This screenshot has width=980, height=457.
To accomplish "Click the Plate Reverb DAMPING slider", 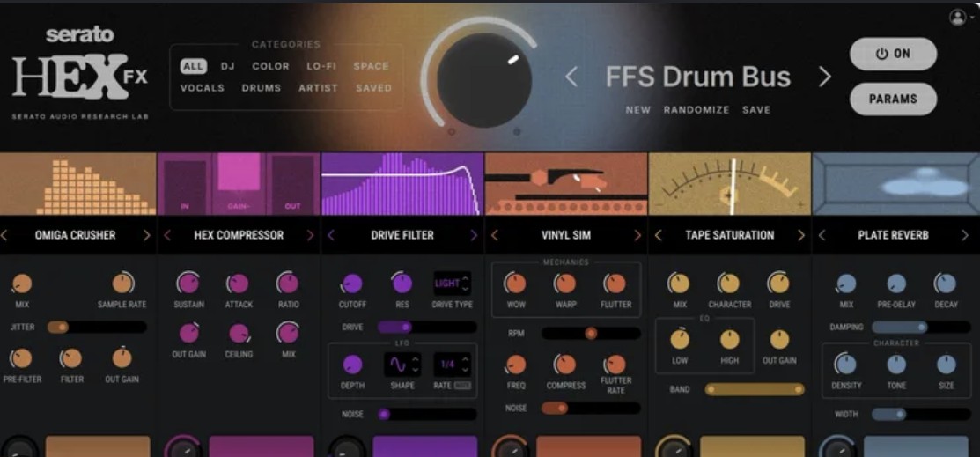I will click(921, 327).
